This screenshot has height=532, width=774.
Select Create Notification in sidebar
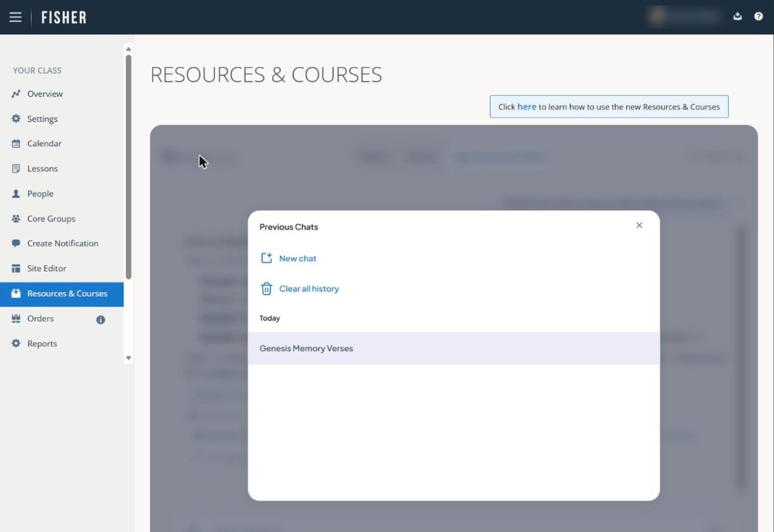(x=62, y=244)
